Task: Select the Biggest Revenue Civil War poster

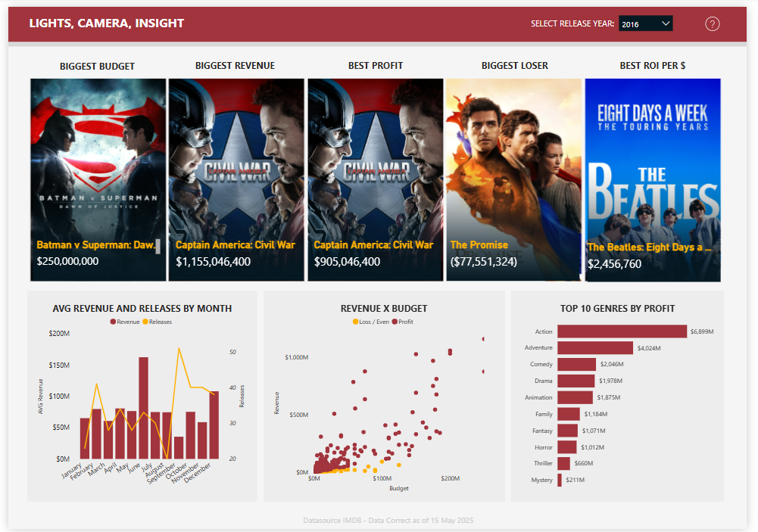Action: 236,166
